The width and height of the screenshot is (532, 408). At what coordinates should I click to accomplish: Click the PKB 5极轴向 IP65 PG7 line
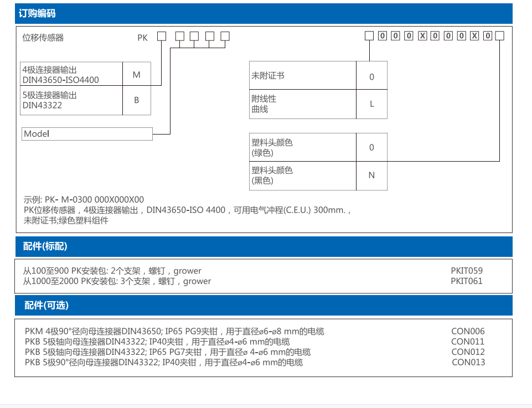(x=168, y=352)
